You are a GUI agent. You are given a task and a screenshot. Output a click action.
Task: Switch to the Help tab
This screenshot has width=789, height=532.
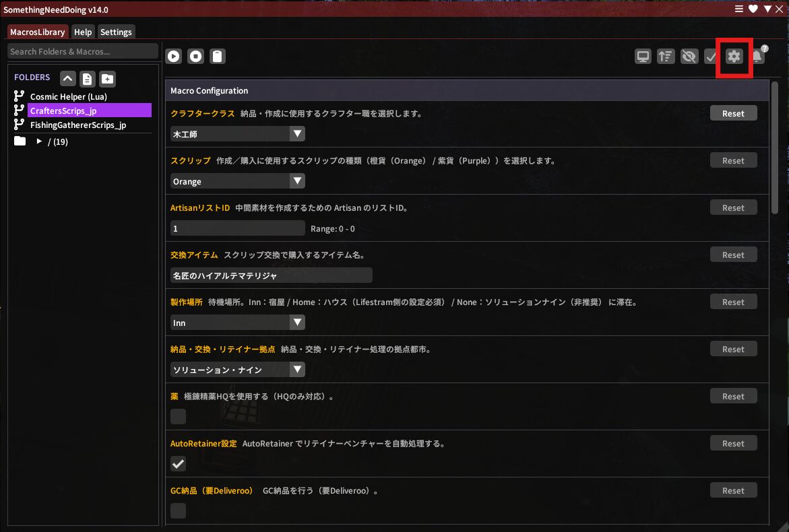[83, 32]
